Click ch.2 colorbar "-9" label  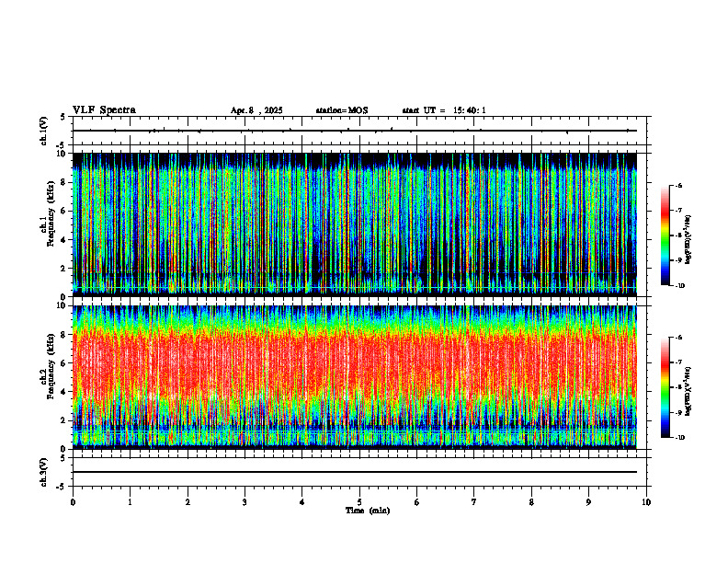click(678, 412)
